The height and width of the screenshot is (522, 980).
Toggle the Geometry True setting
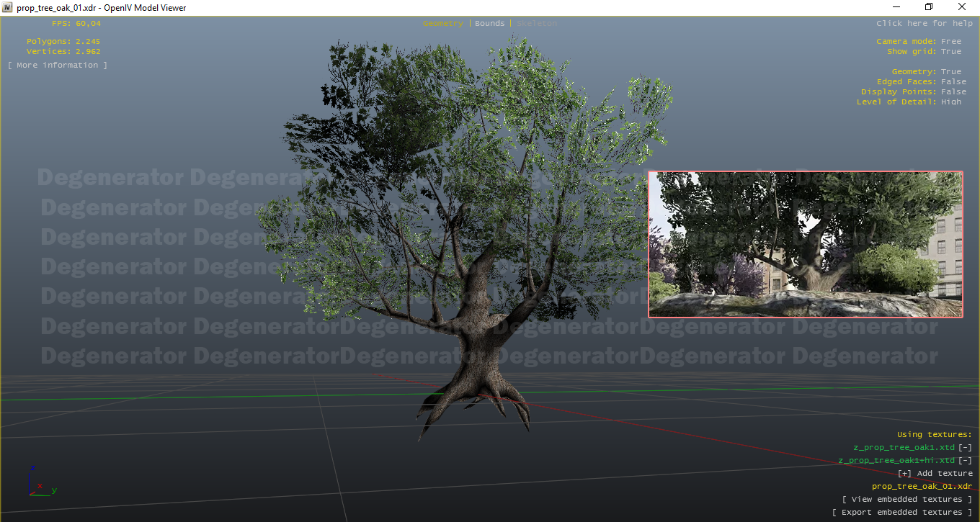[951, 72]
